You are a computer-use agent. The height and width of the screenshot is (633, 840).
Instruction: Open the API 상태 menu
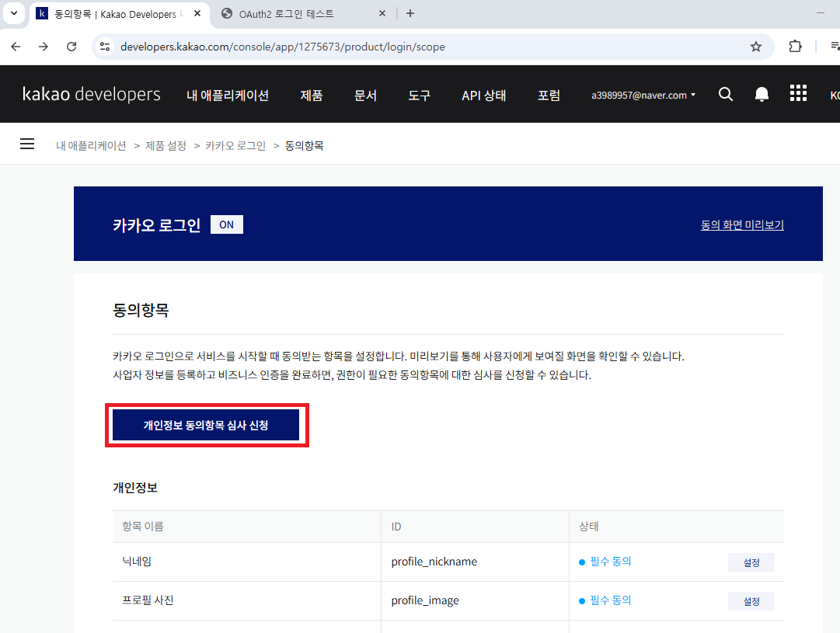click(484, 96)
